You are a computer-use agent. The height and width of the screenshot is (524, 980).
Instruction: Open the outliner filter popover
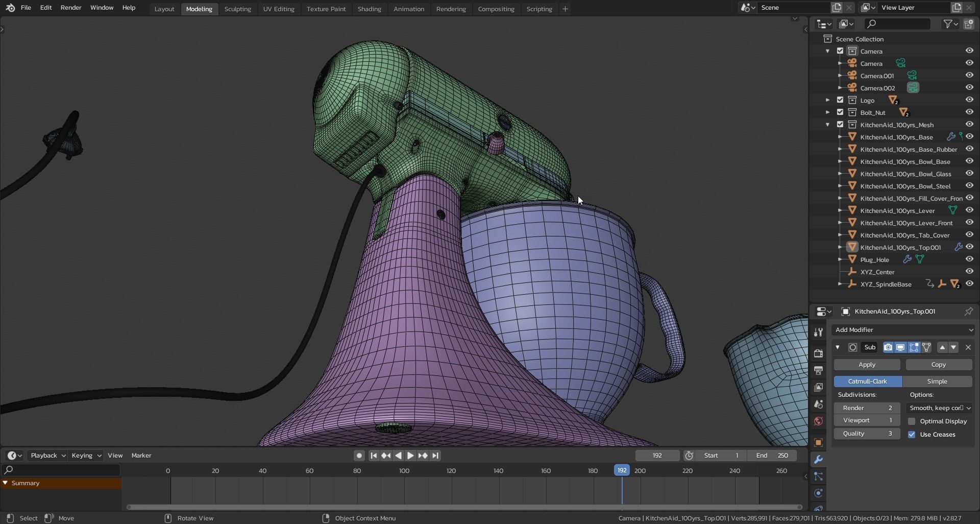pyautogui.click(x=950, y=24)
